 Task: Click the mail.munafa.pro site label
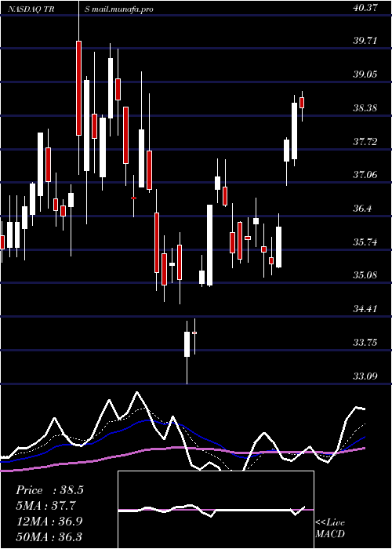pyautogui.click(x=122, y=9)
